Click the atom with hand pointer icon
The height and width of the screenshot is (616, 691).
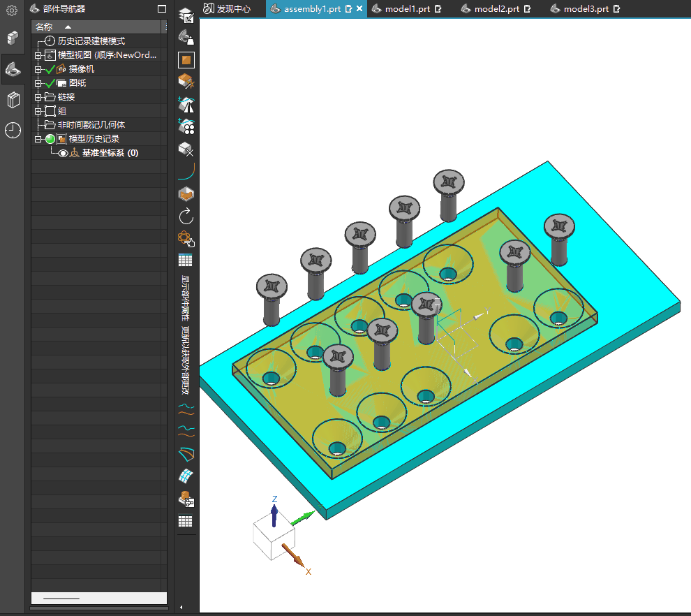[x=186, y=239]
